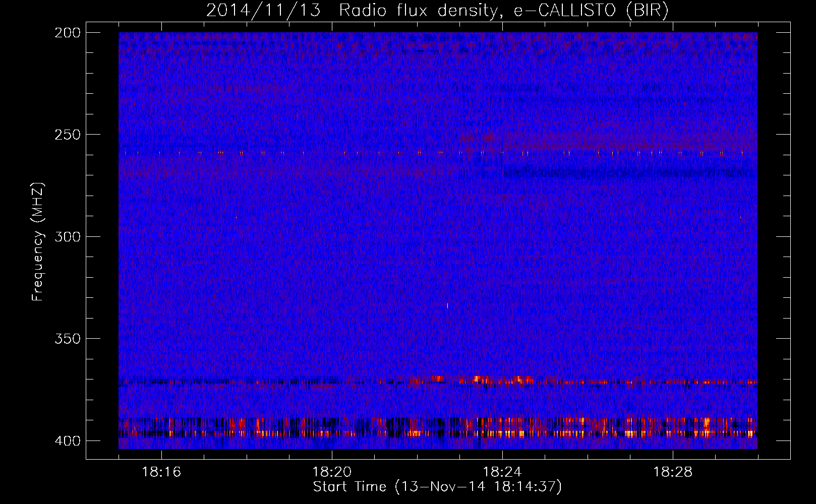Click the plot title '2014/11/13 Radio flux density'
This screenshot has width=816, height=504.
coord(437,11)
